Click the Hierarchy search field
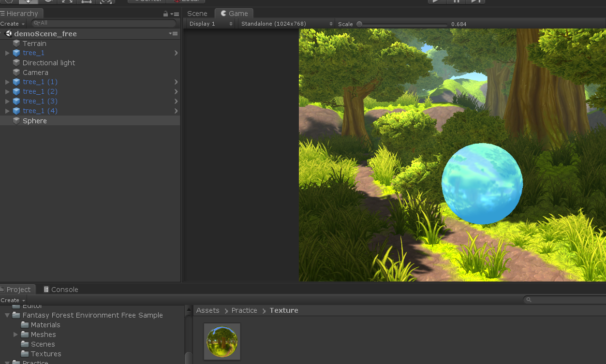Viewport: 606px width, 364px height. click(x=104, y=23)
